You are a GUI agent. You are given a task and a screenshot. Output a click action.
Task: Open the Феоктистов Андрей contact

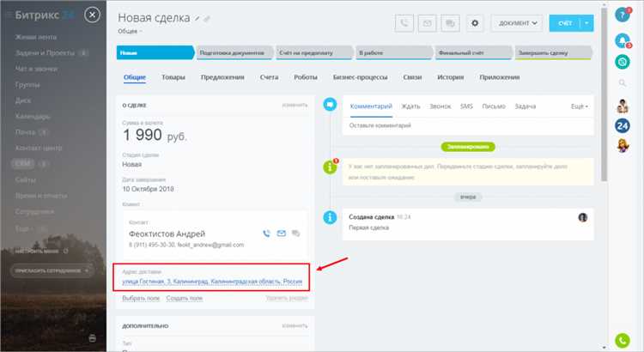point(167,234)
